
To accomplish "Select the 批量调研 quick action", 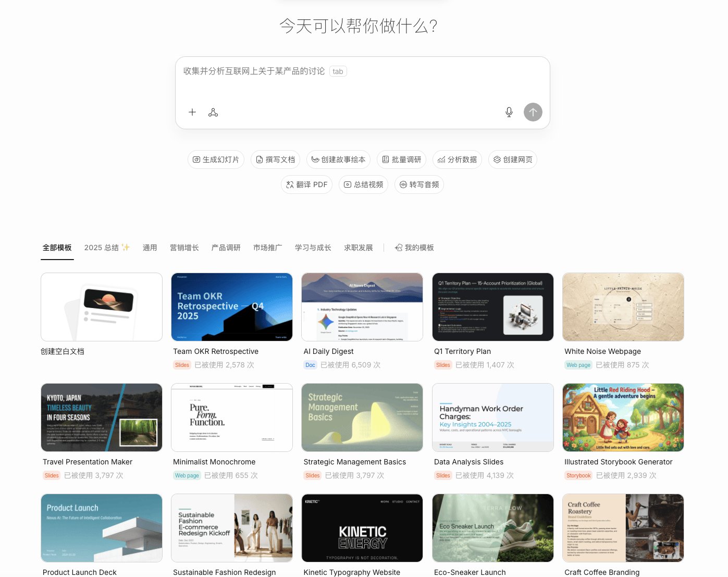I will (401, 159).
